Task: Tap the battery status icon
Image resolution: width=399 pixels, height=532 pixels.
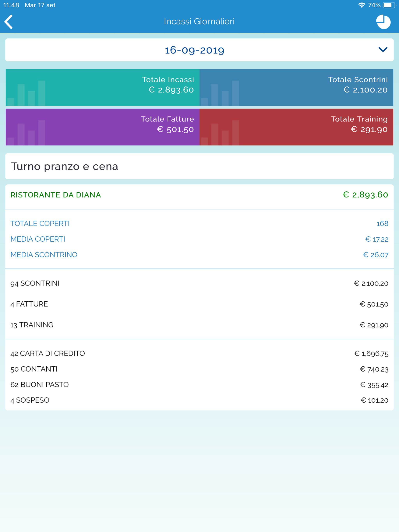Action: [389, 5]
